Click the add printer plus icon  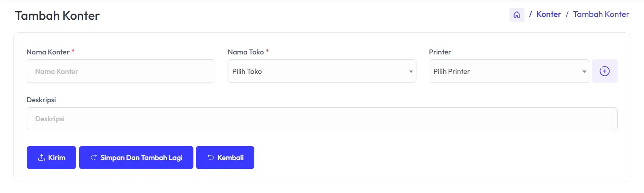604,71
